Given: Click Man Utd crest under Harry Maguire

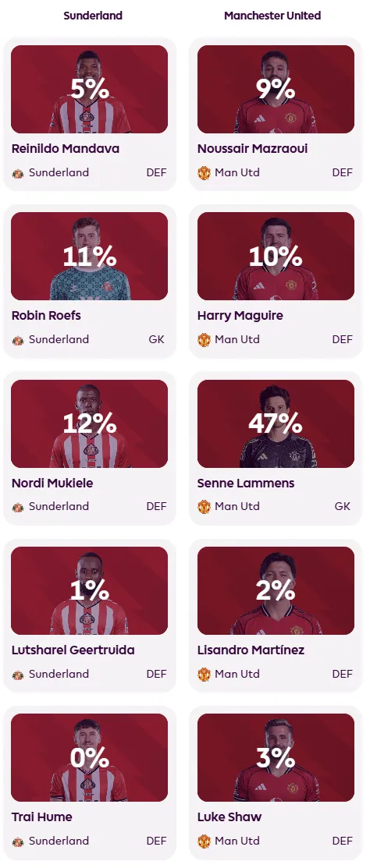Looking at the screenshot, I should [x=204, y=340].
